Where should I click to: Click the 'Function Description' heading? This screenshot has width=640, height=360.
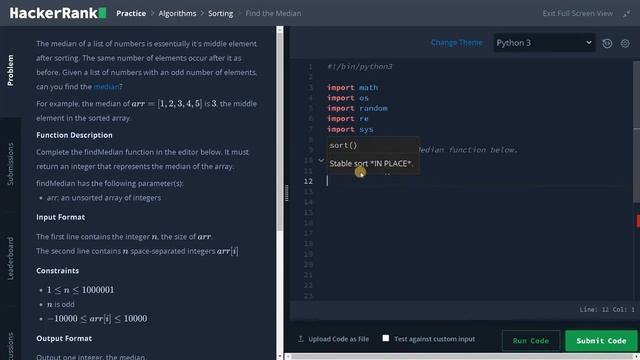click(74, 135)
